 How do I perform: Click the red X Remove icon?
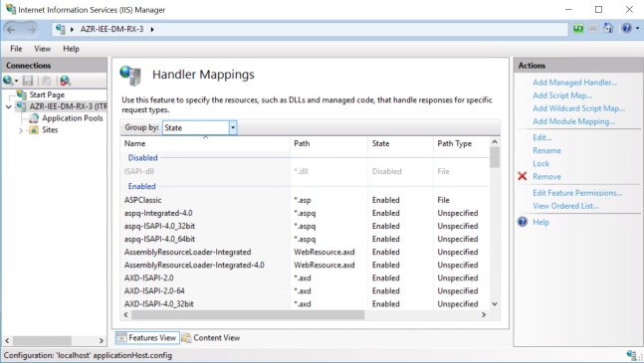point(522,176)
